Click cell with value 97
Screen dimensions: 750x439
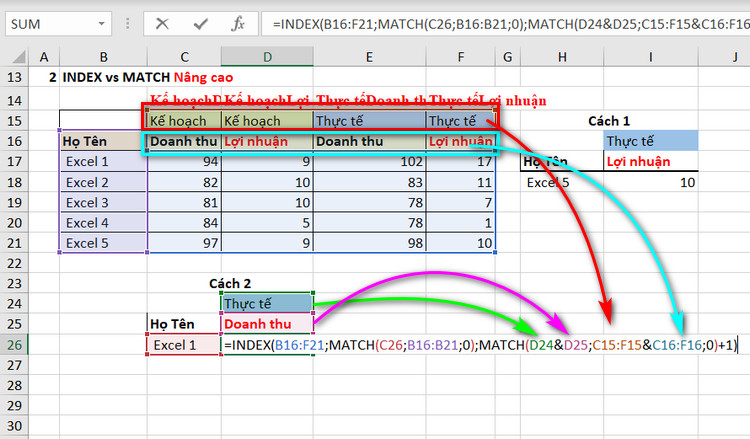184,243
